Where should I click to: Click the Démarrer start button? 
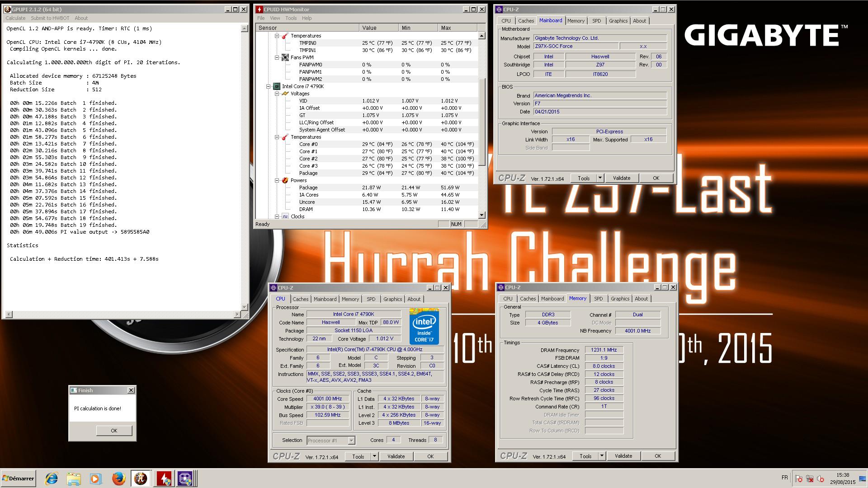click(x=19, y=479)
